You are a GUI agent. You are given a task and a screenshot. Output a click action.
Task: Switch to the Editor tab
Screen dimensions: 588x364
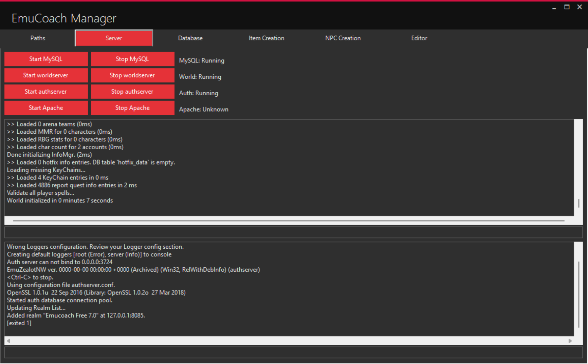[x=419, y=38]
